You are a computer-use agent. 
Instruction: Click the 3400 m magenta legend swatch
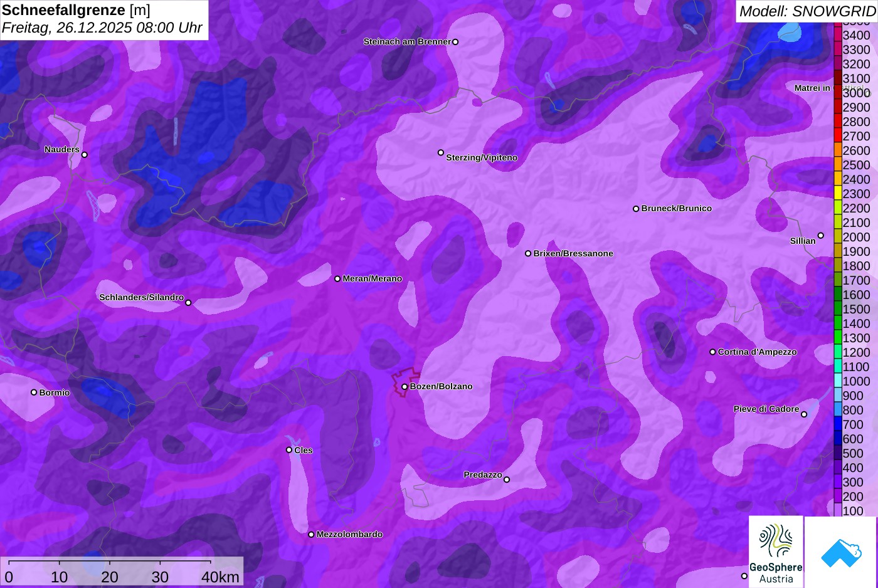(838, 35)
